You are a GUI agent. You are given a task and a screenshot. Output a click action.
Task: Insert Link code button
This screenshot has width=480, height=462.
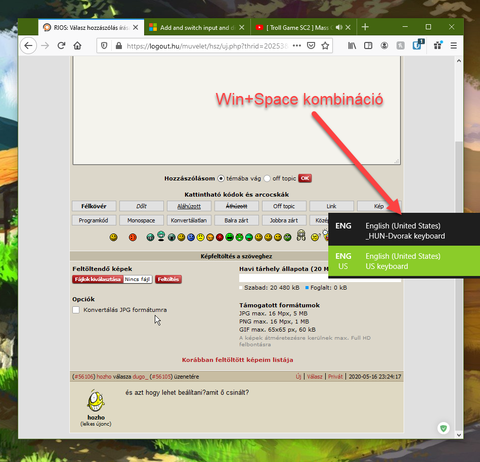pos(331,206)
